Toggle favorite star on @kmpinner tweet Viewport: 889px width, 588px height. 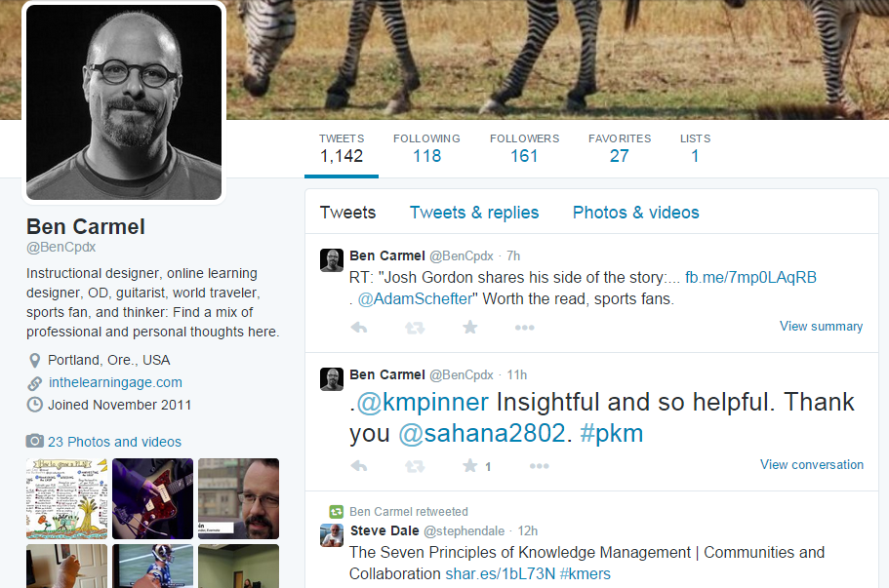click(x=470, y=466)
